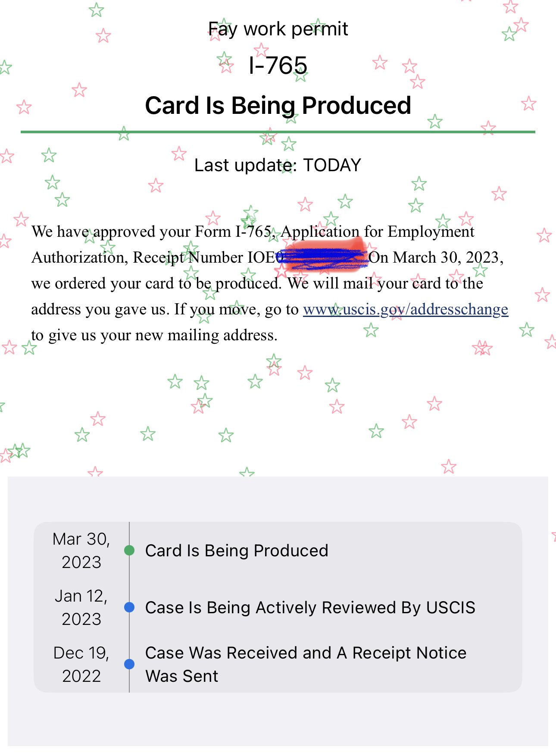This screenshot has height=756, width=556.
Task: Select the "Case Was Received" timeline entry
Action: pos(306,664)
